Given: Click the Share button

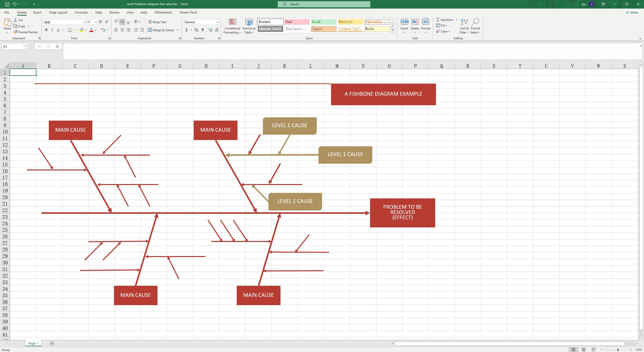Looking at the screenshot, I should click(x=632, y=12).
